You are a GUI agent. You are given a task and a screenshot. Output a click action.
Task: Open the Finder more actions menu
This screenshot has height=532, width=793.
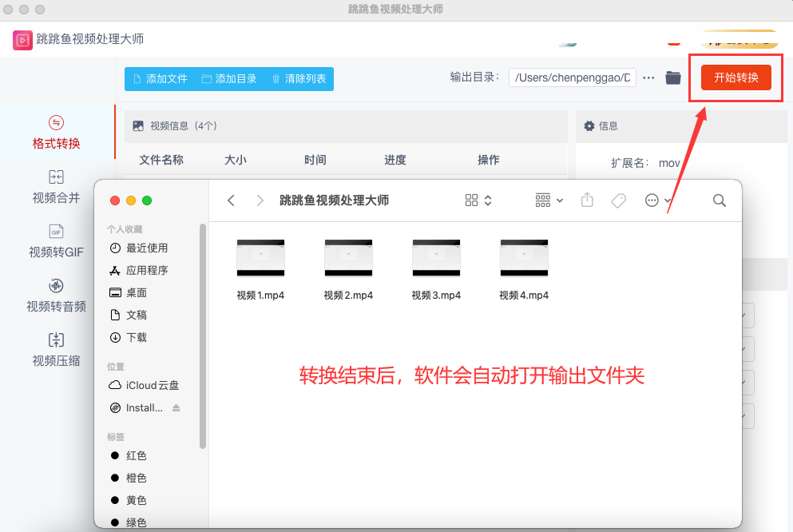click(657, 200)
